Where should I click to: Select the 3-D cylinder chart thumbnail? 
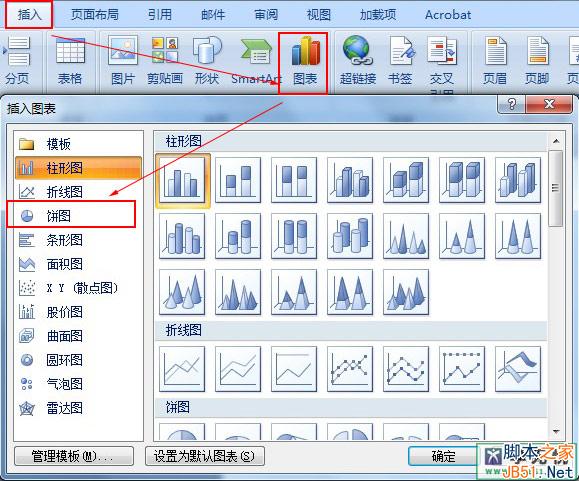pos(350,236)
